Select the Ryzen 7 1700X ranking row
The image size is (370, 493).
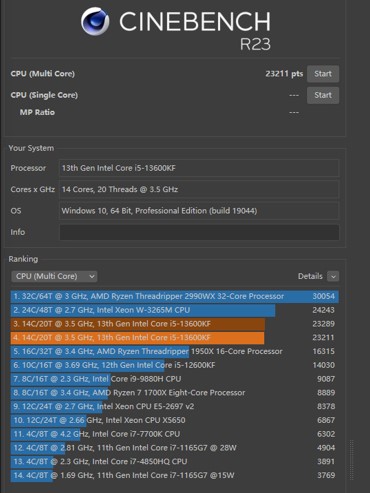click(175, 393)
